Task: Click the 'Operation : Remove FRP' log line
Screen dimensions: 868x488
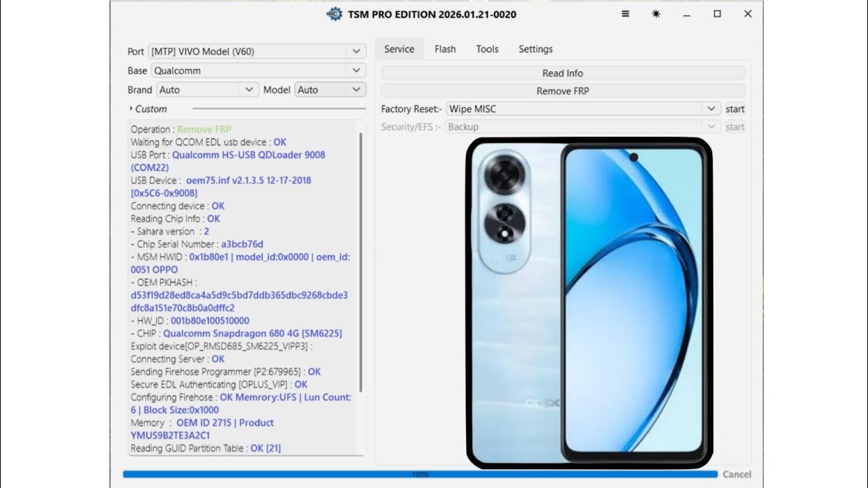Action: click(181, 129)
